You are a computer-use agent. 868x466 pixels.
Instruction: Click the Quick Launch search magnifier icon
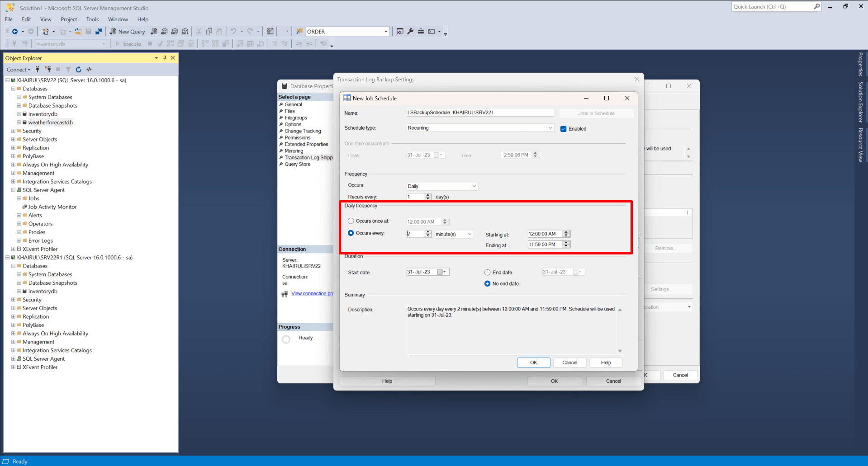pyautogui.click(x=816, y=7)
